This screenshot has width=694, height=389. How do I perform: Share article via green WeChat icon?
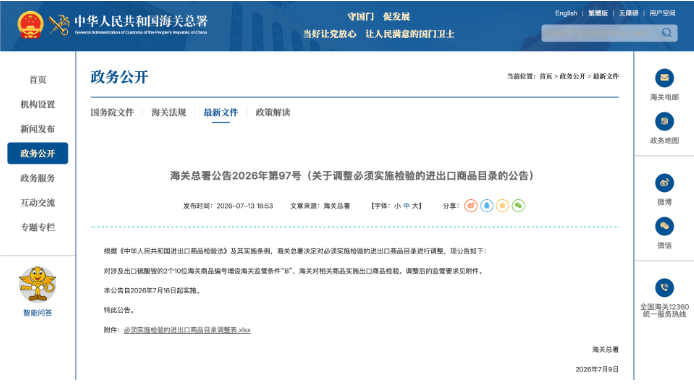click(518, 205)
